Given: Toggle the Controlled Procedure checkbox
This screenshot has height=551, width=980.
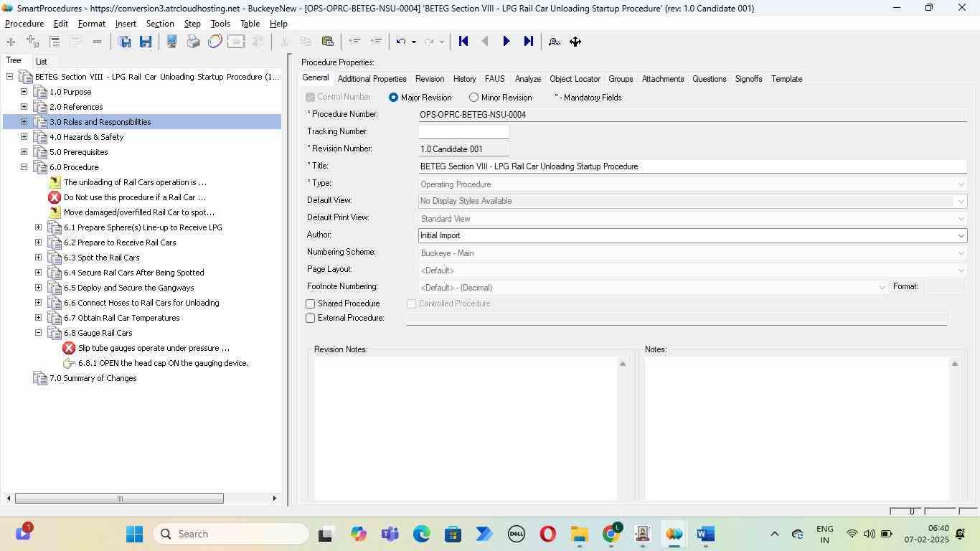Looking at the screenshot, I should 412,304.
